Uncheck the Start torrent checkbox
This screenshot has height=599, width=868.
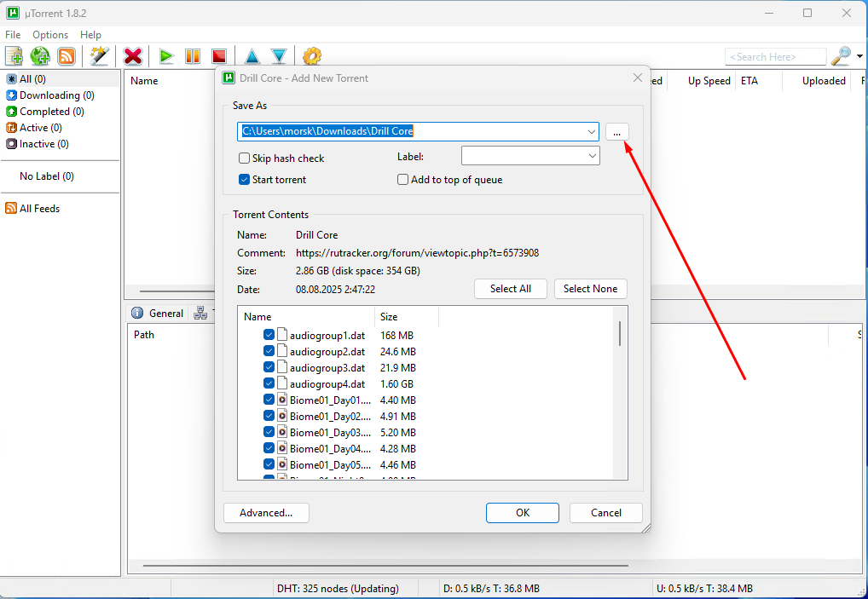click(244, 180)
